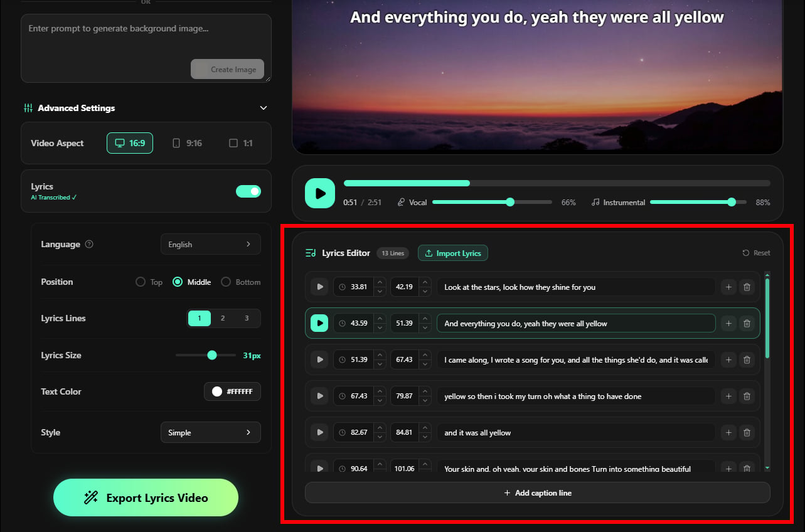Set lyrics lines to 1

click(200, 318)
